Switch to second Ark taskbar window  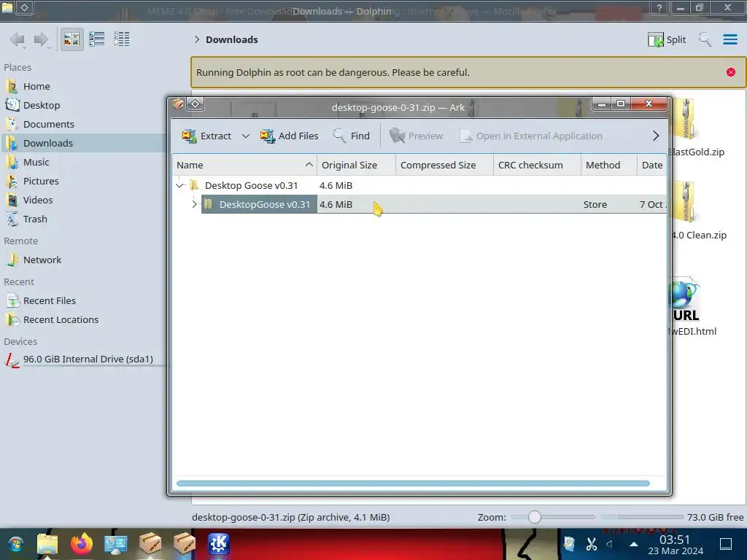(x=185, y=544)
